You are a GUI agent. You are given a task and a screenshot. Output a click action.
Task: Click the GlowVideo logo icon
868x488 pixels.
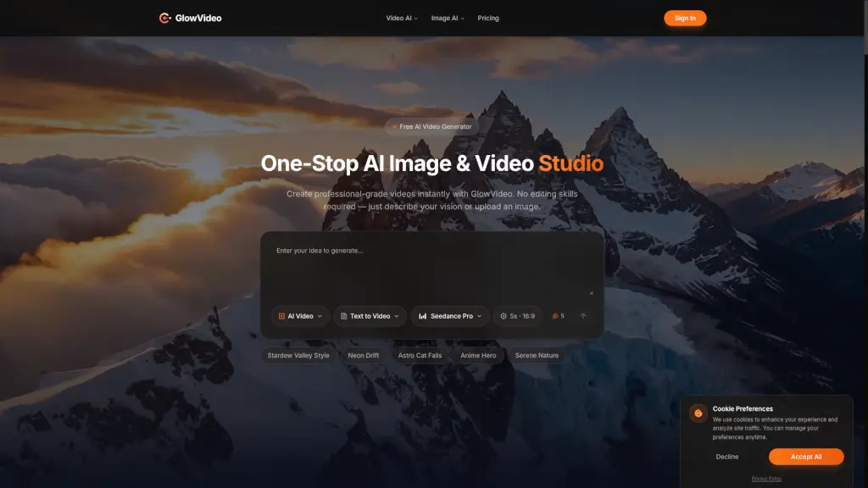pyautogui.click(x=164, y=18)
